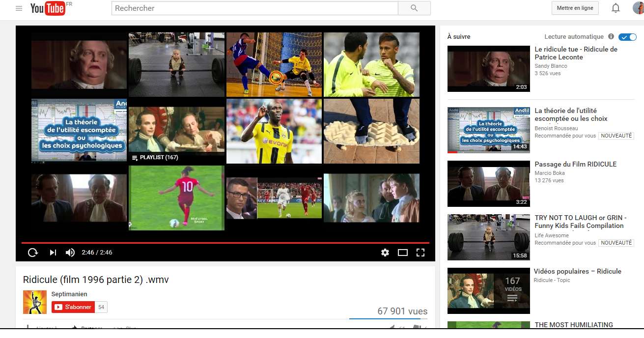Screen dimensions: 644x338
Task: Mute the player volume
Action: 70,253
